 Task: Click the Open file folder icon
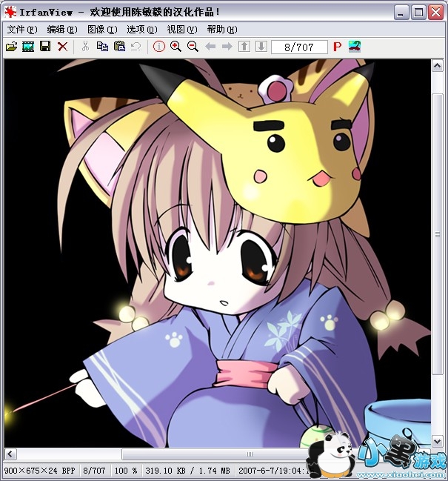[x=11, y=47]
